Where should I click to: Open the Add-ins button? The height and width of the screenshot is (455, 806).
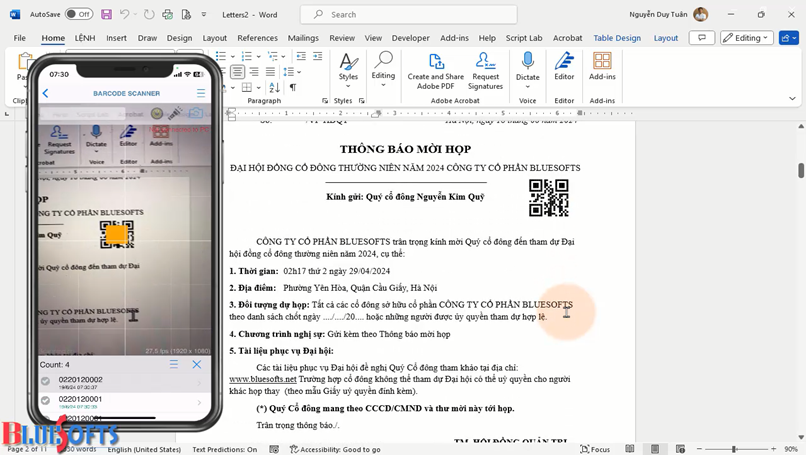602,66
